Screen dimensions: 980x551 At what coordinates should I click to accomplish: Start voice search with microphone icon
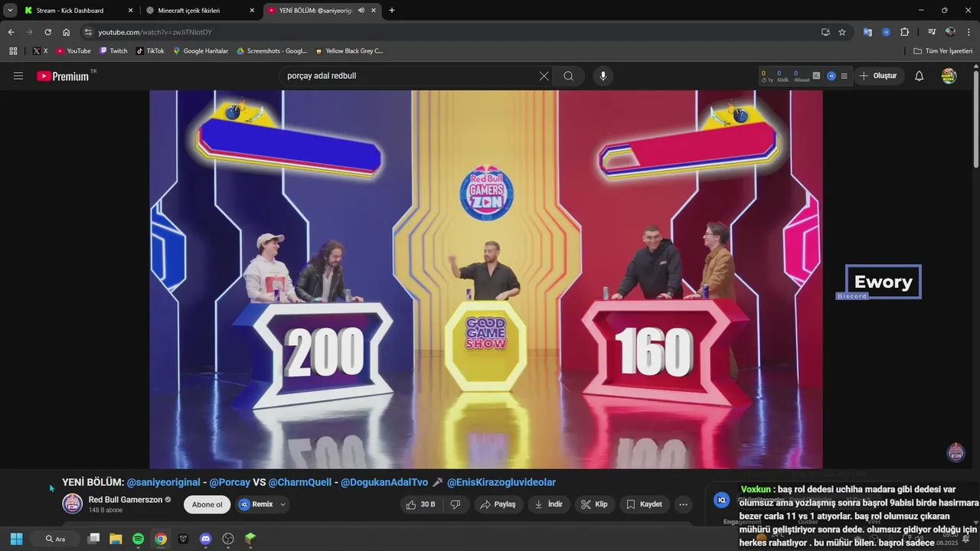[x=603, y=76]
